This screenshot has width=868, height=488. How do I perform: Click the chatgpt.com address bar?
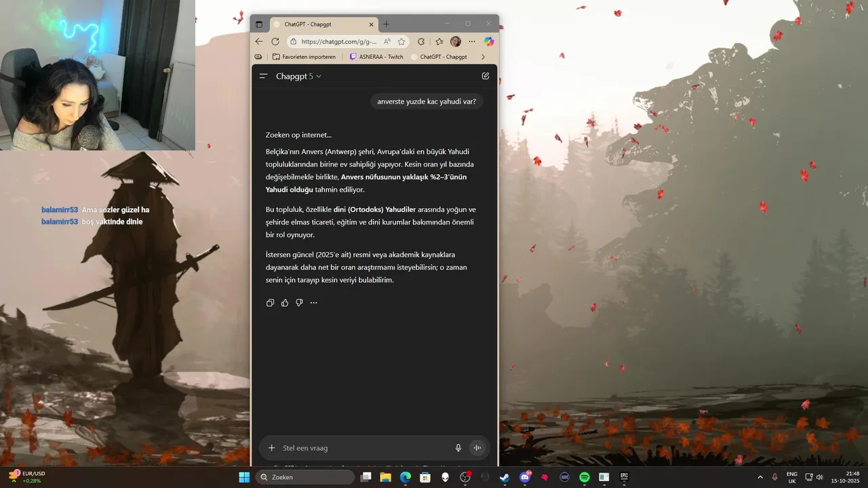pos(339,41)
